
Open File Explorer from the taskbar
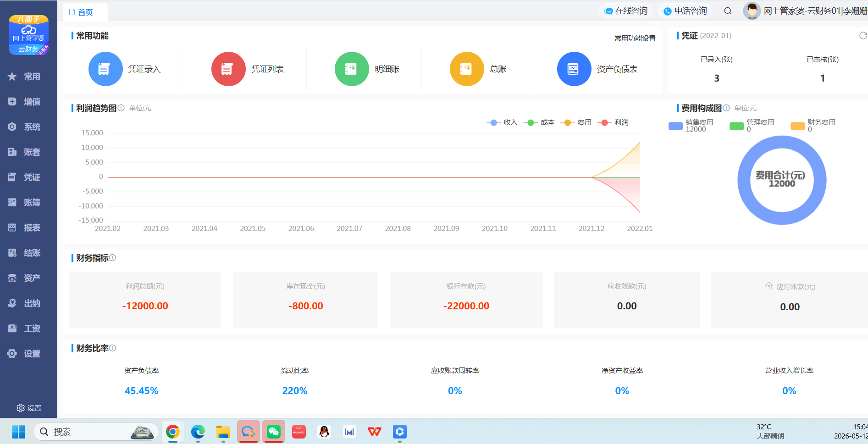(x=223, y=432)
